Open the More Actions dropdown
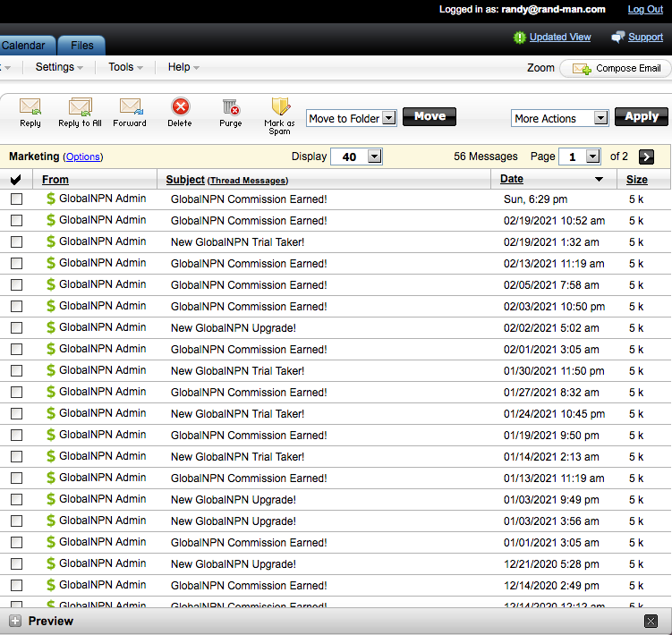Image resolution: width=672 pixels, height=635 pixels. (x=560, y=118)
